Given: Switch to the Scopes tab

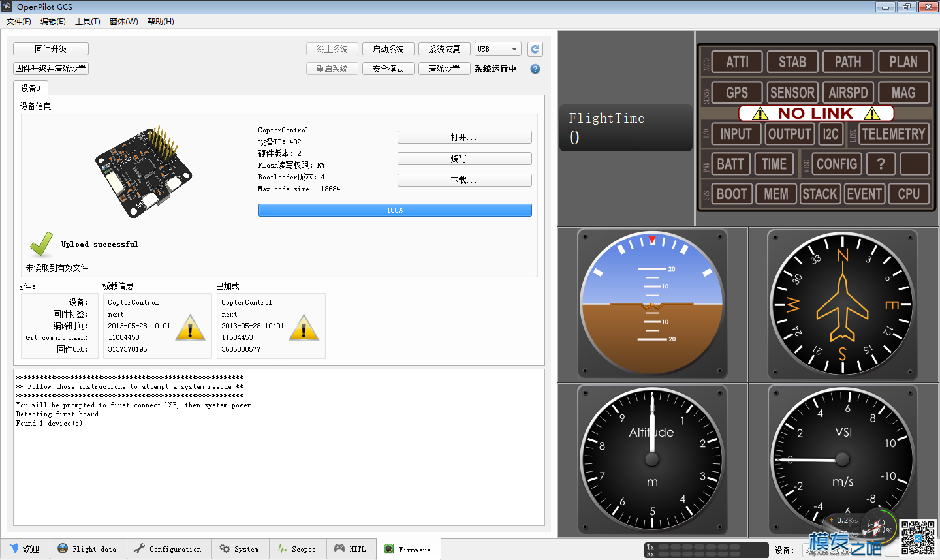Looking at the screenshot, I should click(297, 549).
